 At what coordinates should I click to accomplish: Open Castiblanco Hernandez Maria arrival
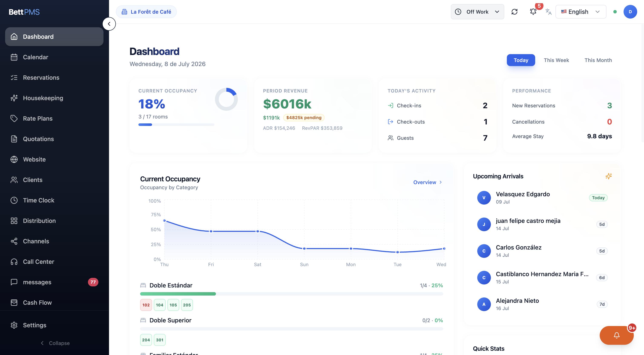pyautogui.click(x=542, y=278)
